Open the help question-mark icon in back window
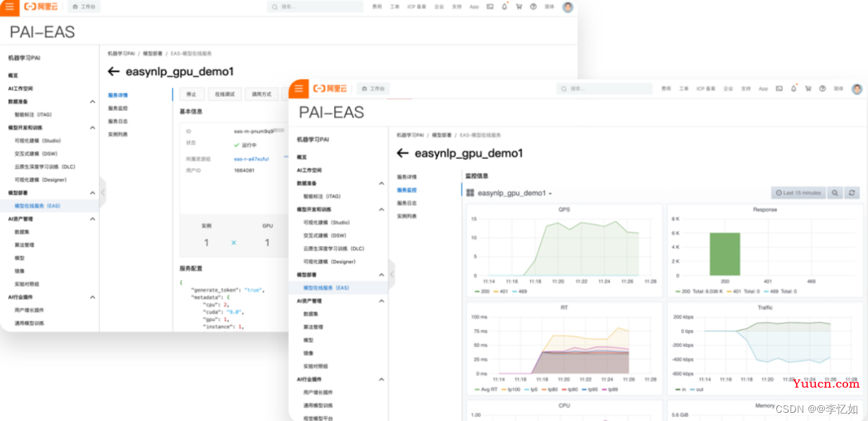This screenshot has height=421, width=868. click(533, 6)
